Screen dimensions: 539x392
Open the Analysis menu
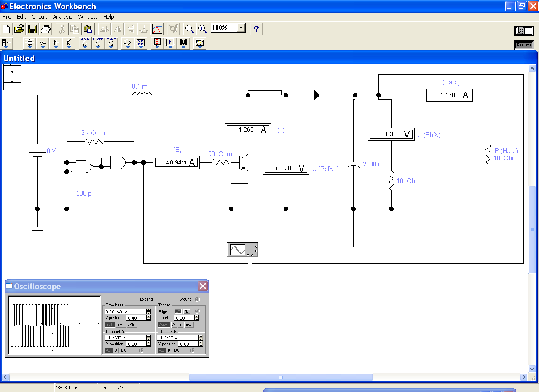(62, 17)
